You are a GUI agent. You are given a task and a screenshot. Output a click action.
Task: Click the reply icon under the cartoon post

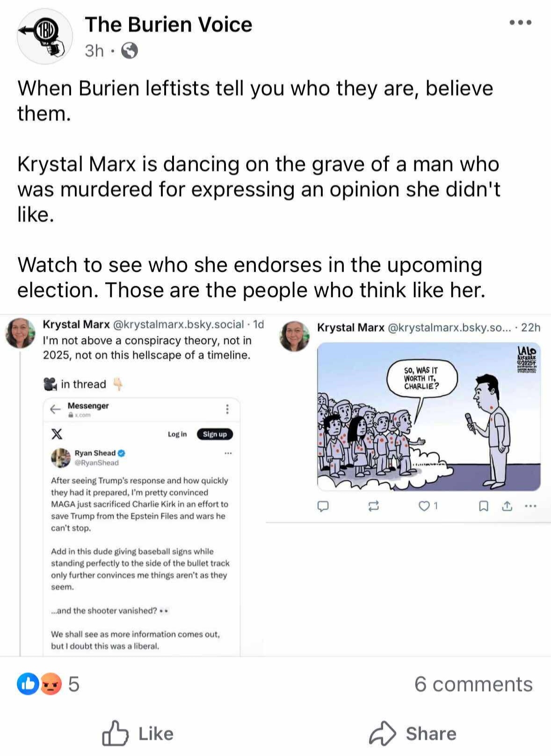(323, 506)
